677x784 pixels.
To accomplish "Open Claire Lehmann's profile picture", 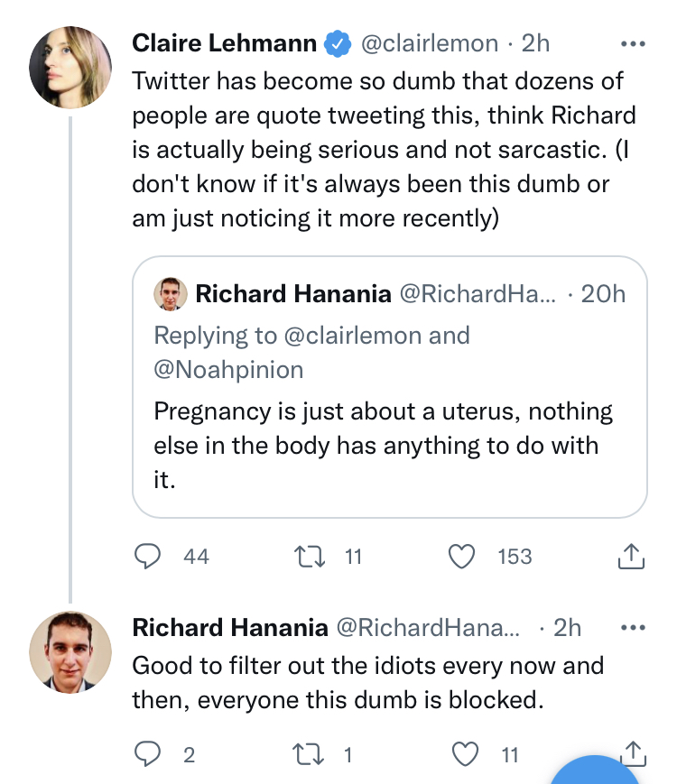I will (70, 67).
